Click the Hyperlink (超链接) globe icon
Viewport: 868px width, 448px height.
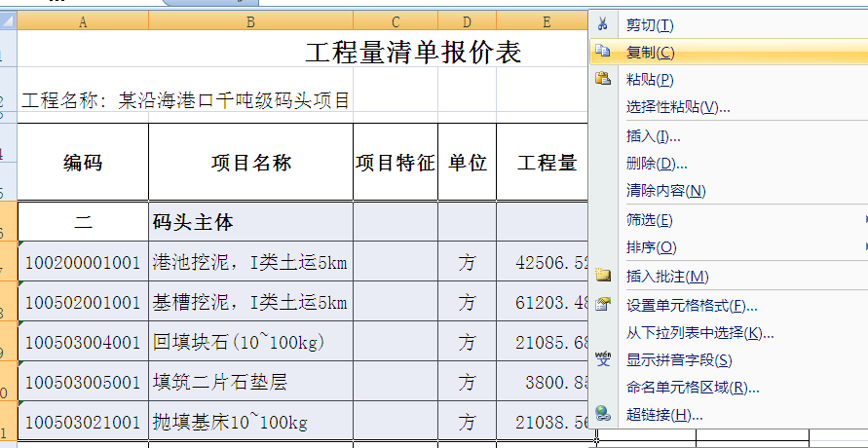point(603,415)
